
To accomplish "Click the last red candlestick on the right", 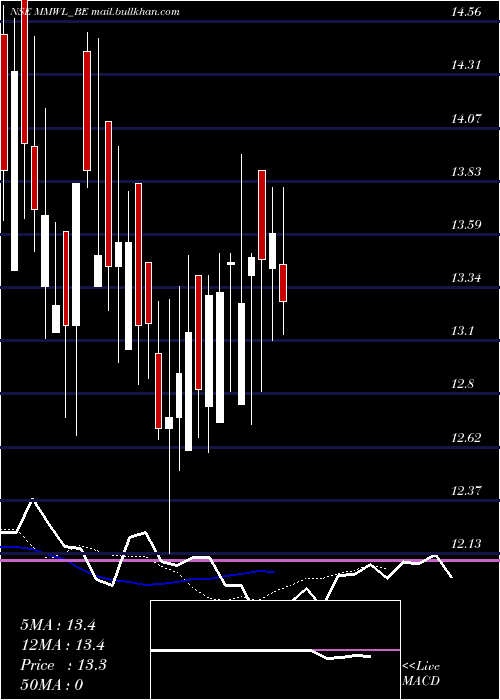I will pos(283,283).
